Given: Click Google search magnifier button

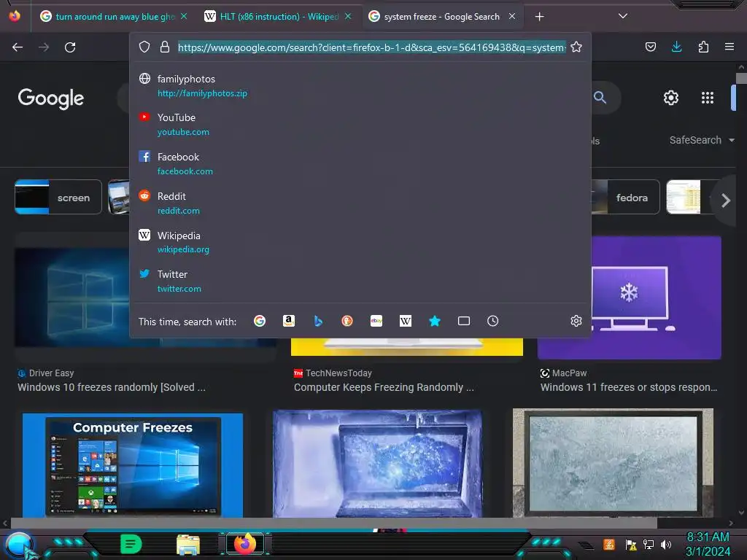Looking at the screenshot, I should [600, 98].
